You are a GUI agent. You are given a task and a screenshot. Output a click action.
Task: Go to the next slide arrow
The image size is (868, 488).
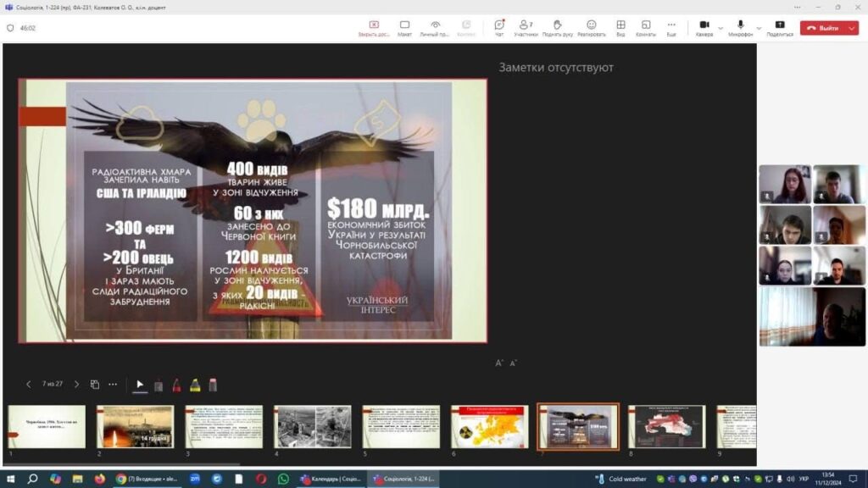pyautogui.click(x=76, y=385)
